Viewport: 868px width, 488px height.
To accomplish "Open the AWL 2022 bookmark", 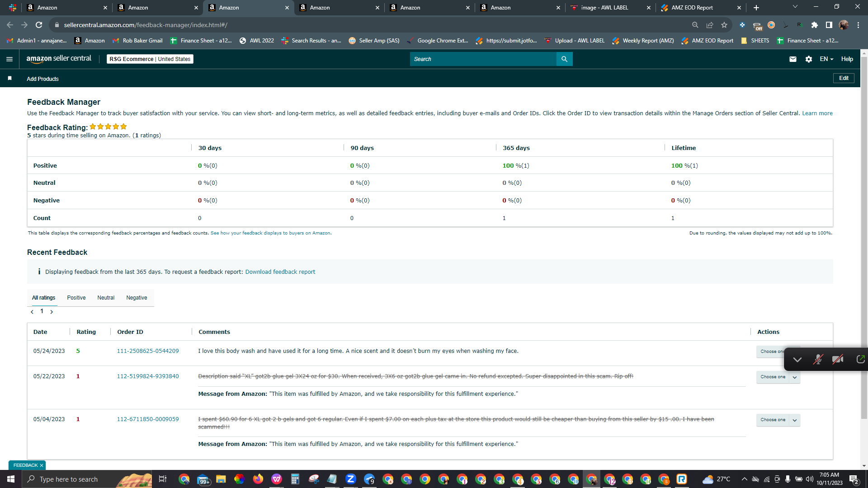I will [x=256, y=41].
